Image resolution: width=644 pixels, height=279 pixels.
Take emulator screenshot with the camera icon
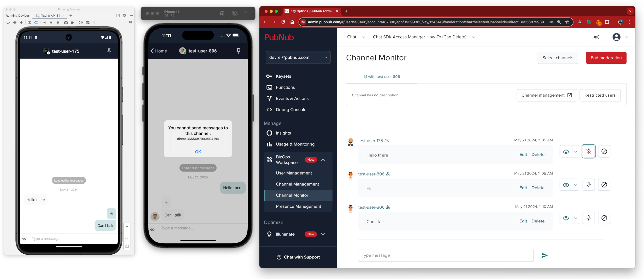pos(66,23)
